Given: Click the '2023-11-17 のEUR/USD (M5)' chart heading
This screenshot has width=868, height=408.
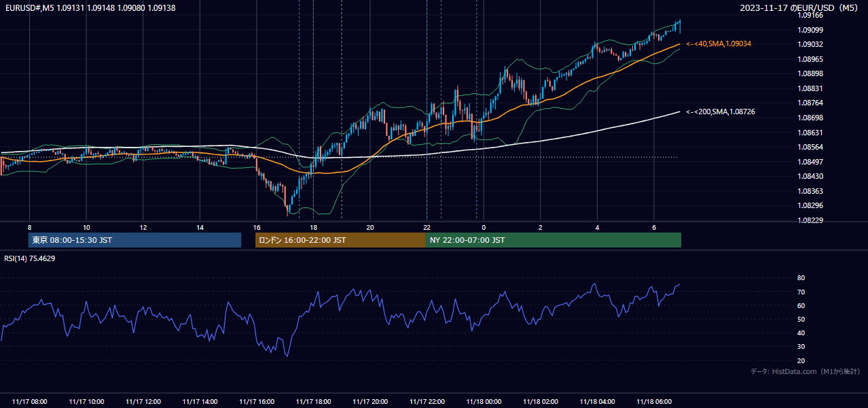Looking at the screenshot, I should (x=800, y=8).
